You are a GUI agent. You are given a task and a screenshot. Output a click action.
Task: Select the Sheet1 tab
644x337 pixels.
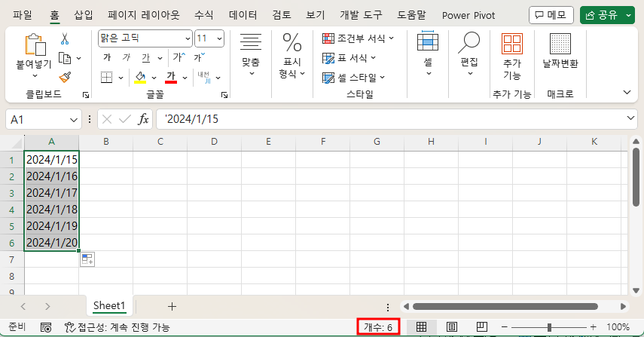point(108,306)
